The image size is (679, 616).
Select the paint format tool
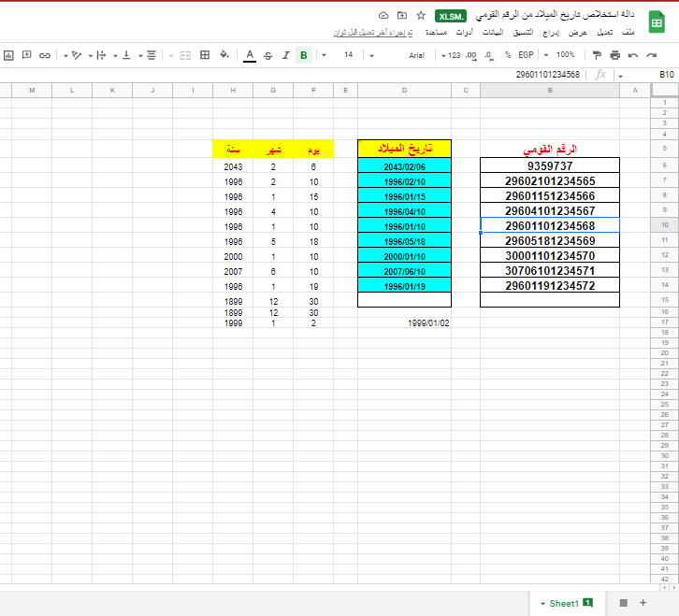coord(597,55)
